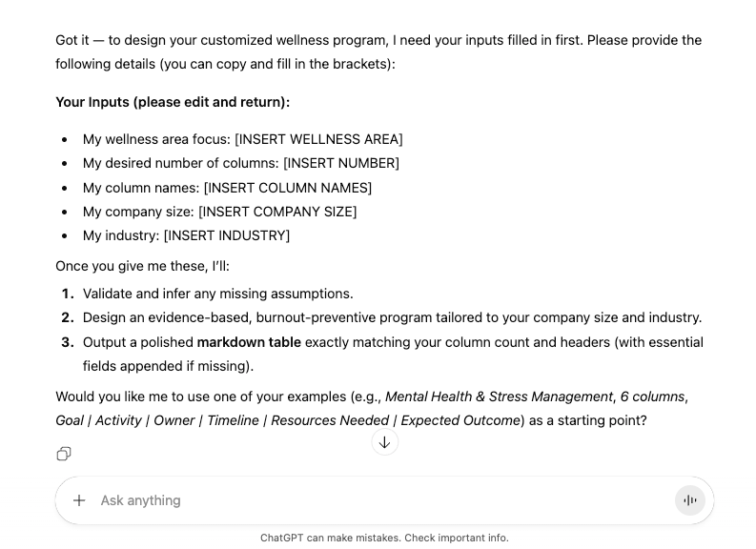Click the "My company size" bullet line
The height and width of the screenshot is (549, 756).
coord(219,212)
